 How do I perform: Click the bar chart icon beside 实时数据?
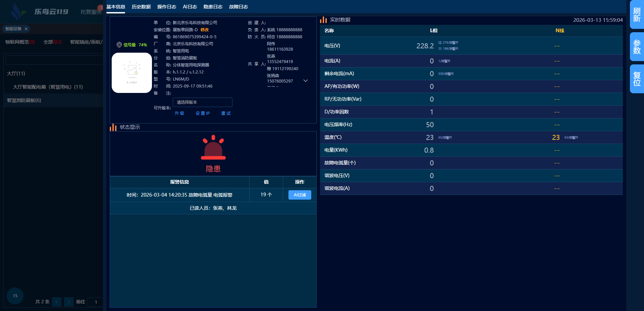point(323,20)
